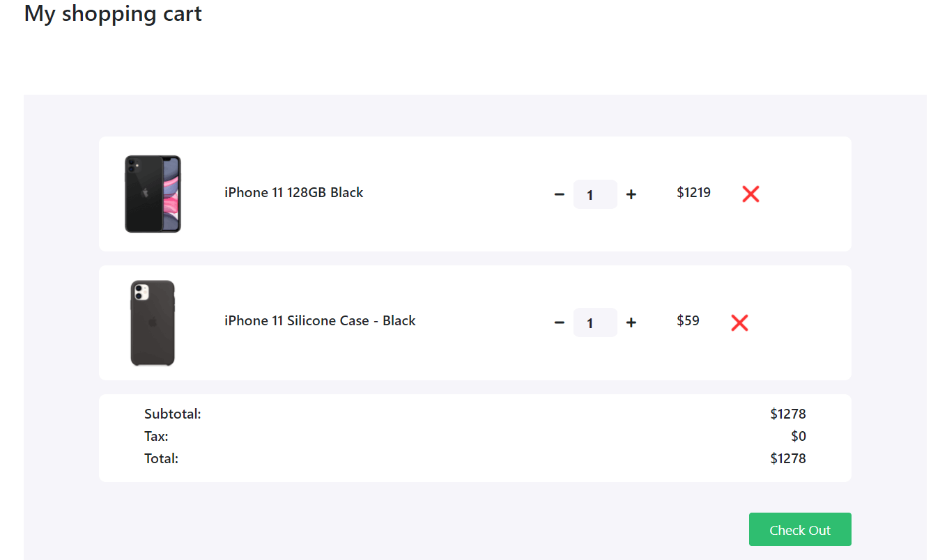
Task: Remove iPhone 11 128GB Black from cart
Action: (x=750, y=194)
